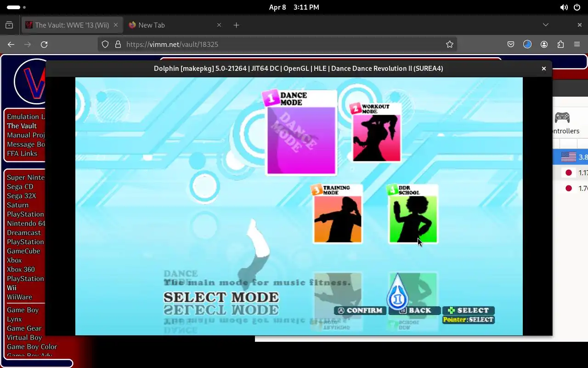Click the Vimm's Lair site logo
588x368 pixels.
tap(30, 82)
